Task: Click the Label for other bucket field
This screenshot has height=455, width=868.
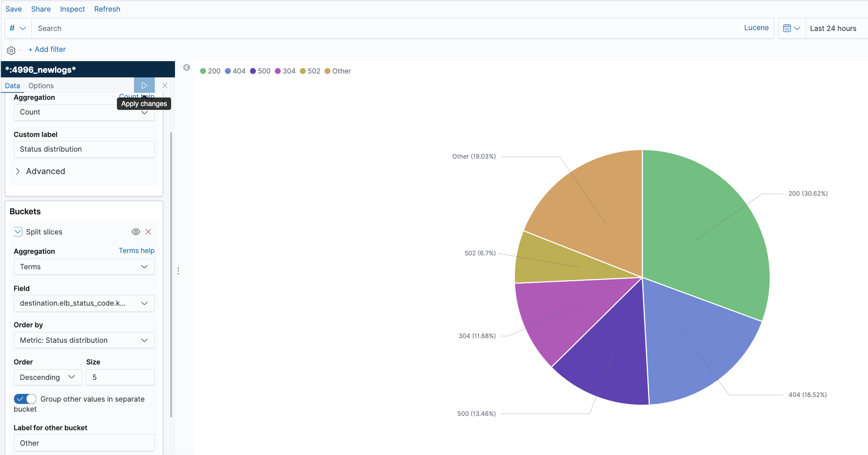Action: point(84,443)
